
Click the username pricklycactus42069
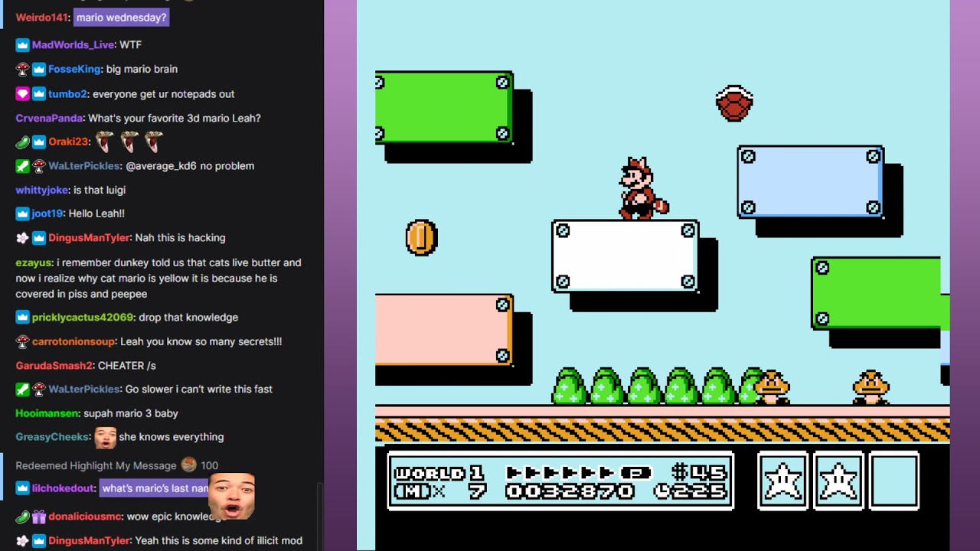(83, 318)
